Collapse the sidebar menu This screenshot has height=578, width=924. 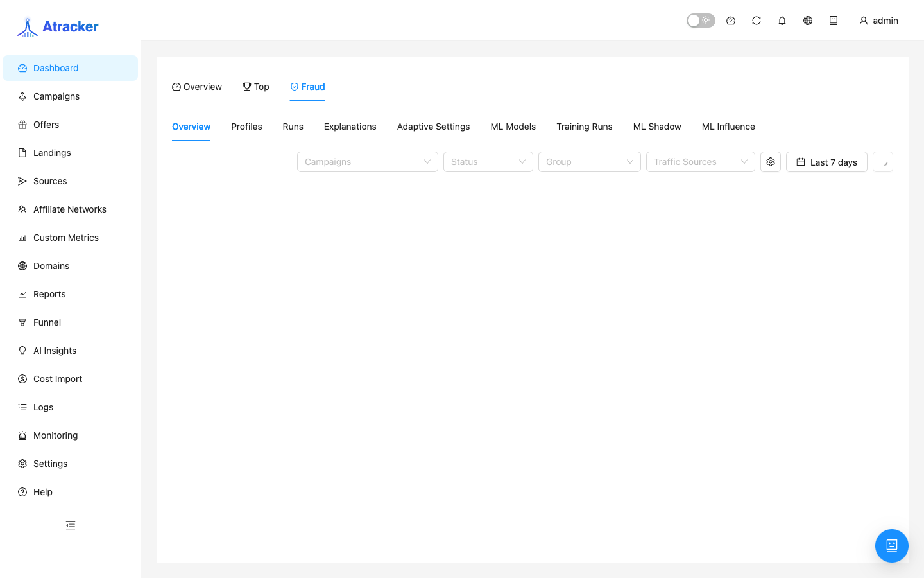[71, 525]
